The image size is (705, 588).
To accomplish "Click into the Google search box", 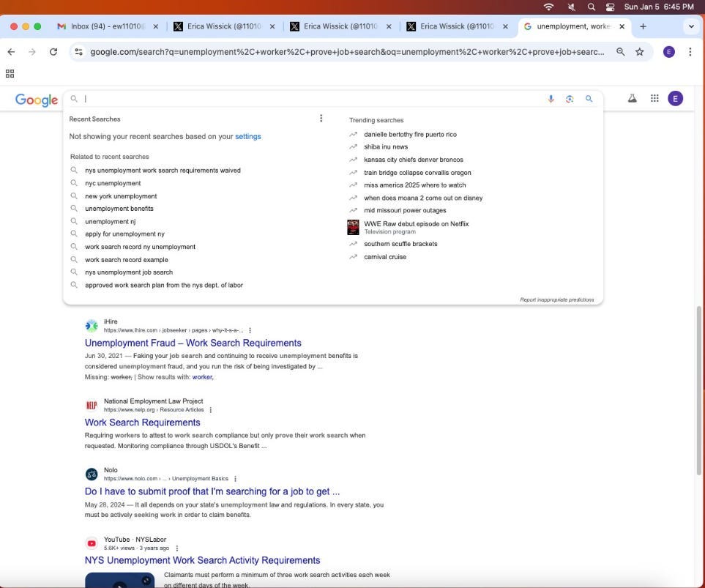I will (310, 99).
